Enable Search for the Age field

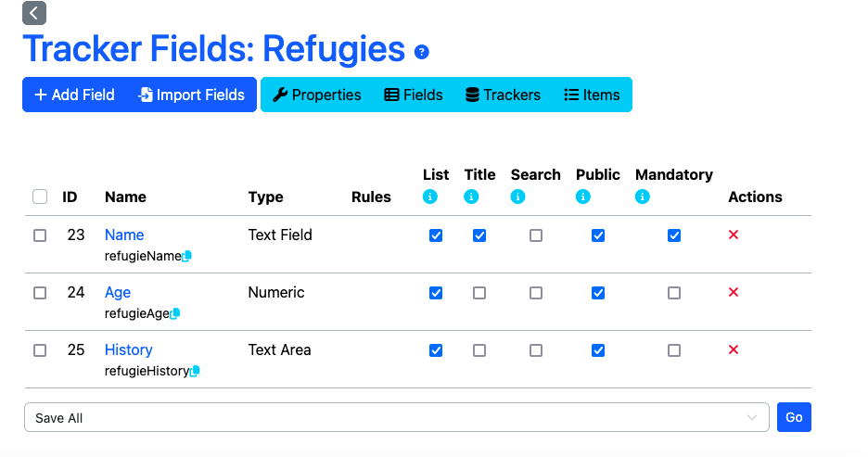tap(536, 293)
